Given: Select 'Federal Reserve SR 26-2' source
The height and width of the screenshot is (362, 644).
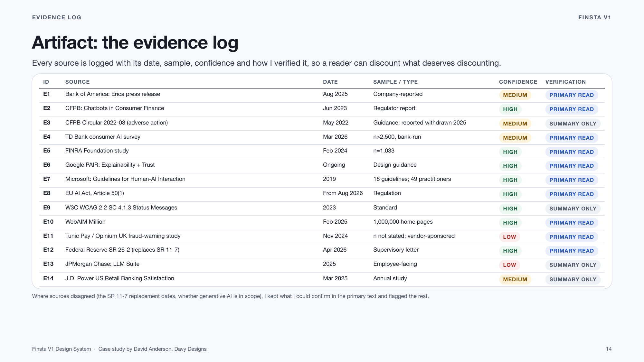Looking at the screenshot, I should click(x=122, y=250).
